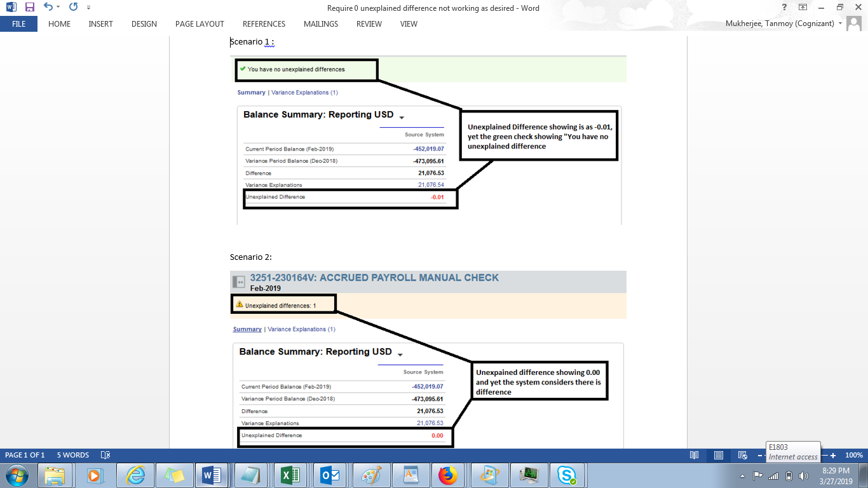Open Paint from taskbar
The width and height of the screenshot is (868, 488).
point(370,475)
